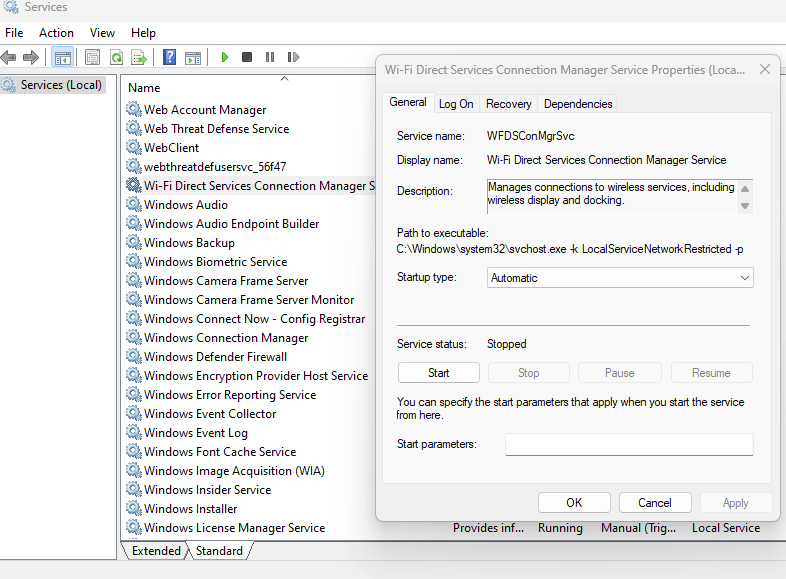
Task: Open the Help toolbar icon
Action: click(x=169, y=57)
